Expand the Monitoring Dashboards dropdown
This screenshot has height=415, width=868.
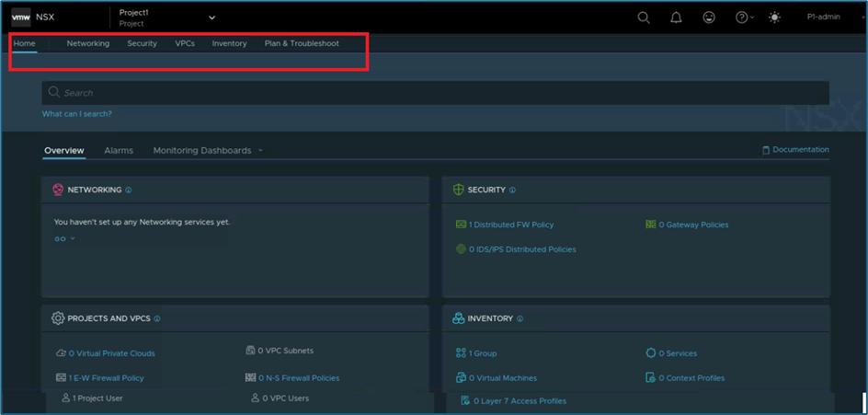207,151
